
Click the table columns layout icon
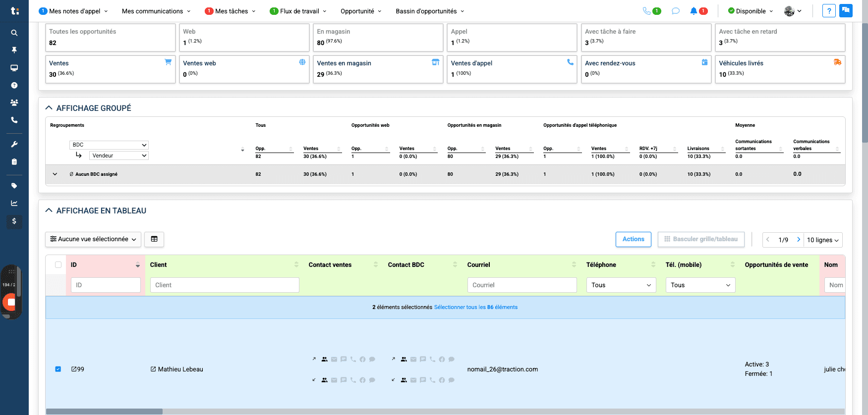point(154,239)
